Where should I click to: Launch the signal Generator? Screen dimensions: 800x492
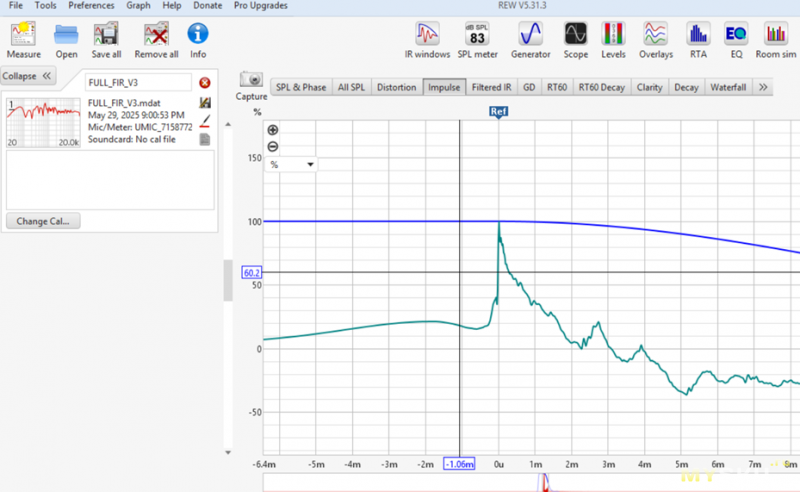[530, 39]
